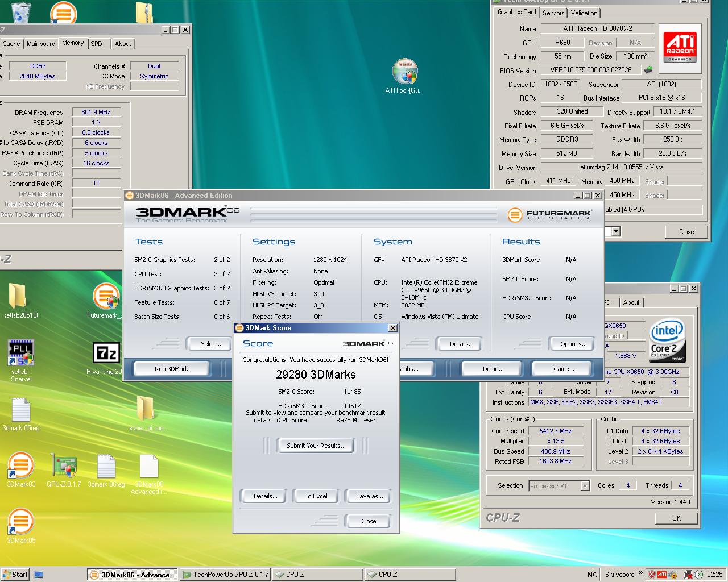Open the GPU selection dropdown in GPU-Z

[615, 231]
